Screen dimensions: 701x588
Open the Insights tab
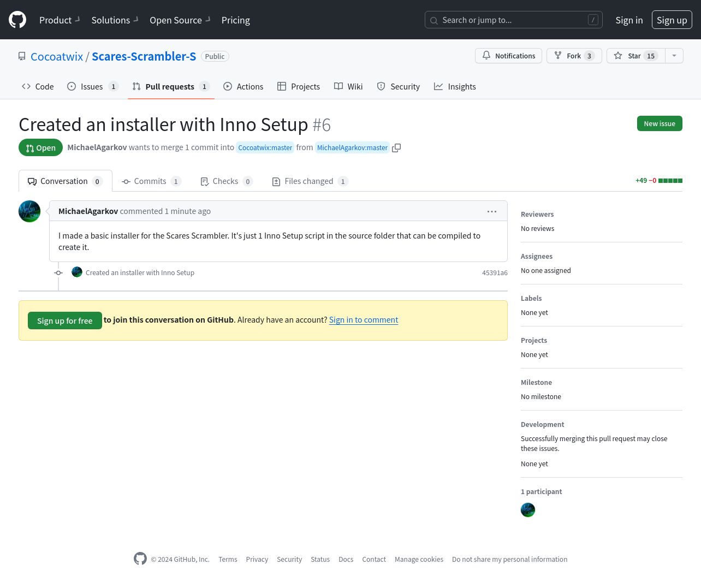click(x=455, y=86)
